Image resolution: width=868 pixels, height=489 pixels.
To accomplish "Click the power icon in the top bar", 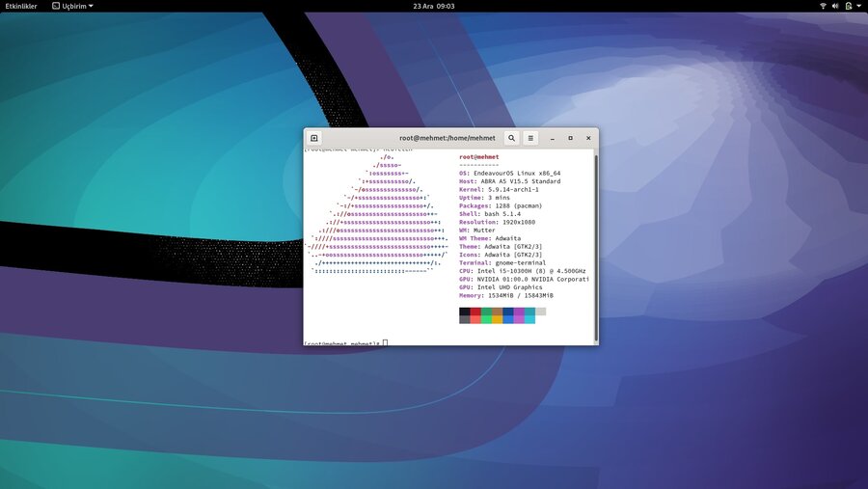I will 848,6.
